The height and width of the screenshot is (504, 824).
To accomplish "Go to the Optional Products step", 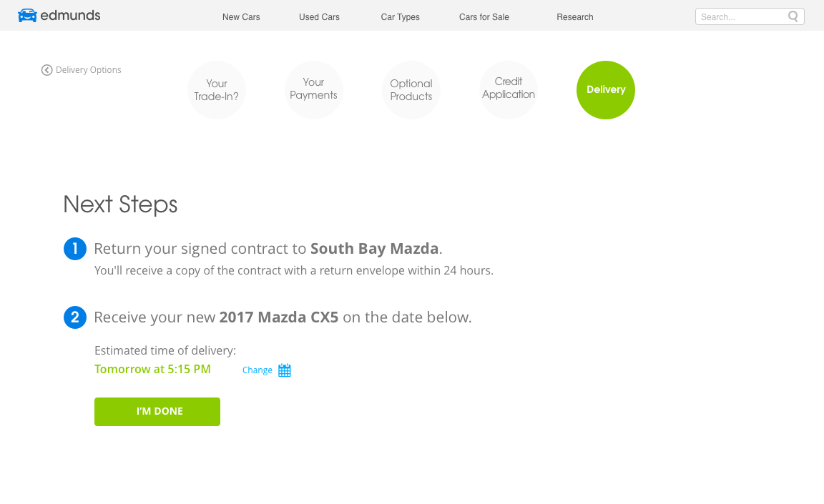I will (411, 90).
